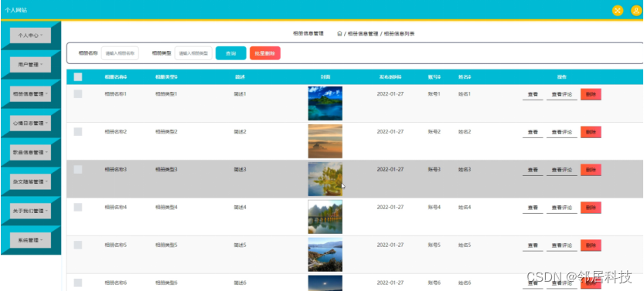Open the cover thumbnail of 相册名称3

tap(325, 179)
